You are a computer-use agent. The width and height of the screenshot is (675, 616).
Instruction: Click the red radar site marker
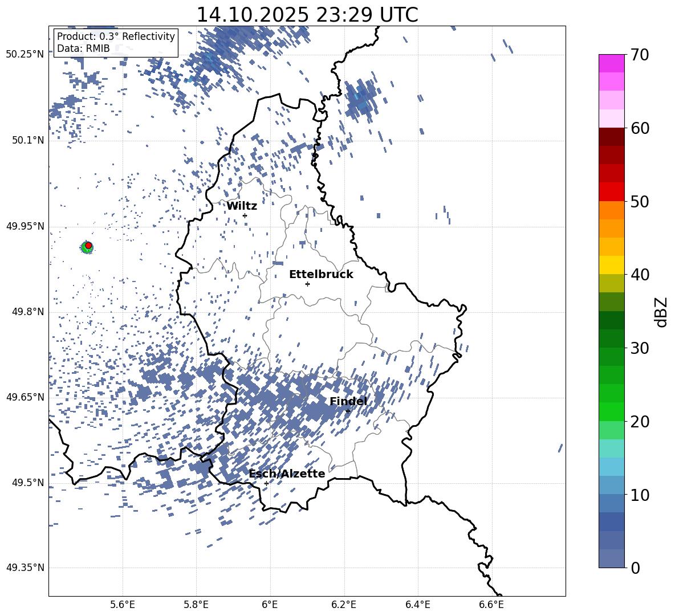pos(88,245)
